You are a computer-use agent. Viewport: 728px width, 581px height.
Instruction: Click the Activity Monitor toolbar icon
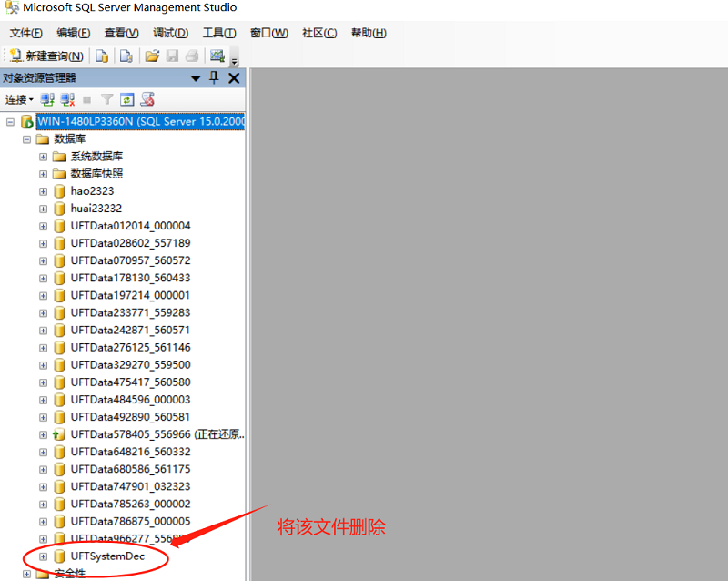pos(217,56)
